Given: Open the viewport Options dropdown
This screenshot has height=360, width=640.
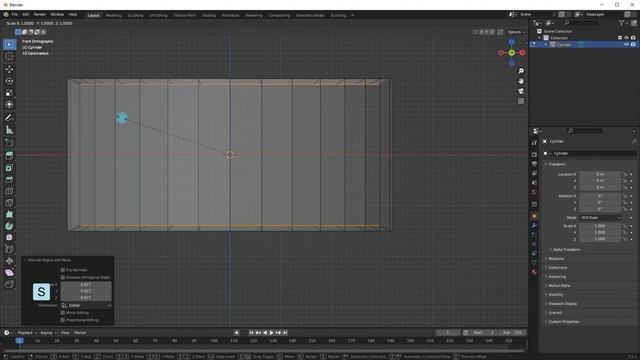Looking at the screenshot, I should pyautogui.click(x=516, y=32).
